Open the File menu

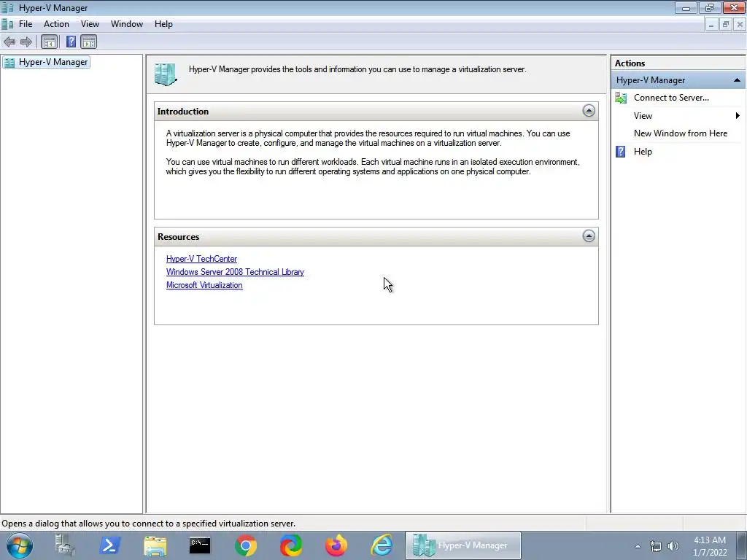(26, 24)
